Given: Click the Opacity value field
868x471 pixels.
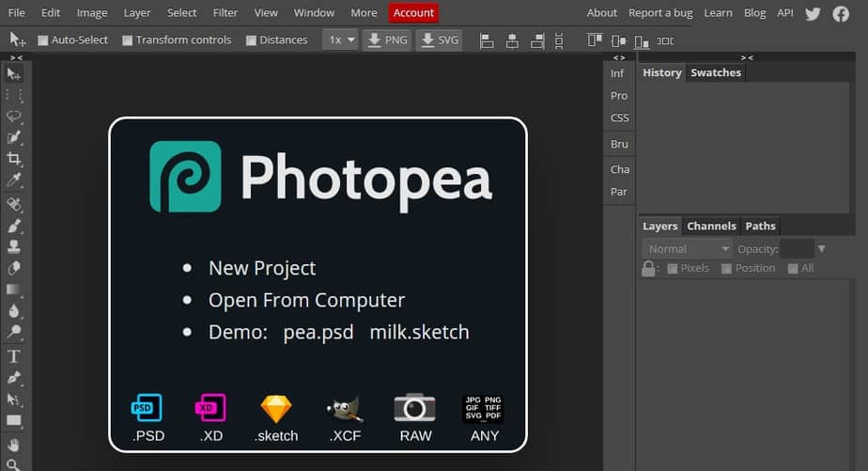Looking at the screenshot, I should 797,249.
